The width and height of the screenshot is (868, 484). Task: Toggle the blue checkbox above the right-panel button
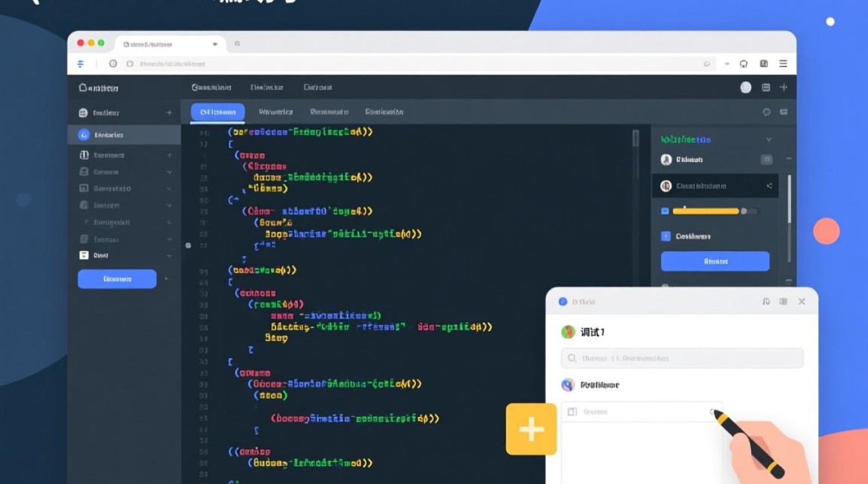666,237
